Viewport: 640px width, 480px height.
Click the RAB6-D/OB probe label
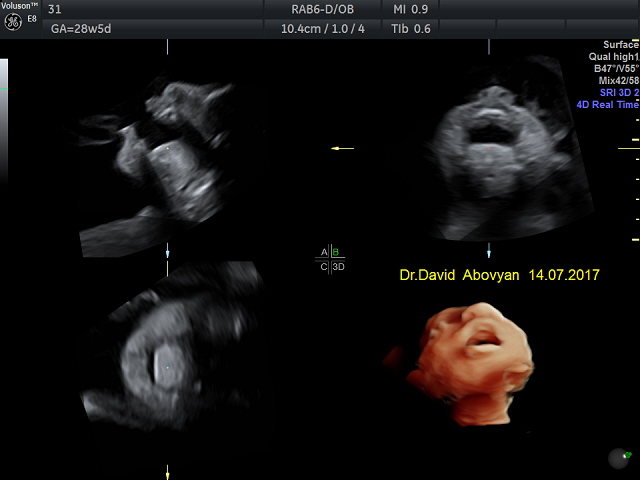[322, 9]
